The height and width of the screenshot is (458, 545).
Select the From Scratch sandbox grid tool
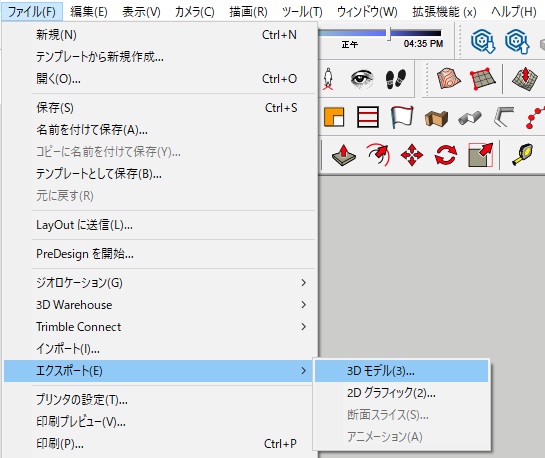pos(482,79)
